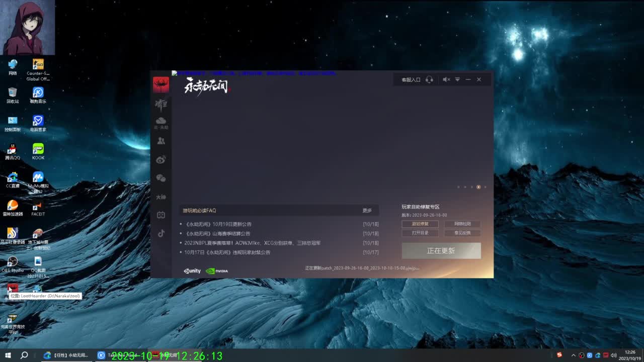Select the 回收站 recycle bin icon
Image resolution: width=644 pixels, height=362 pixels.
tap(13, 96)
